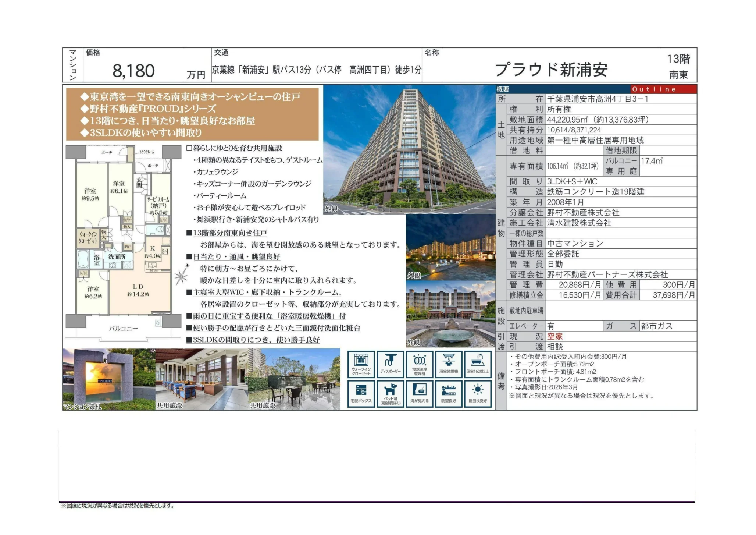The image size is (756, 535).
Task: Click the ディスポーザー feature icon
Action: (x=391, y=364)
